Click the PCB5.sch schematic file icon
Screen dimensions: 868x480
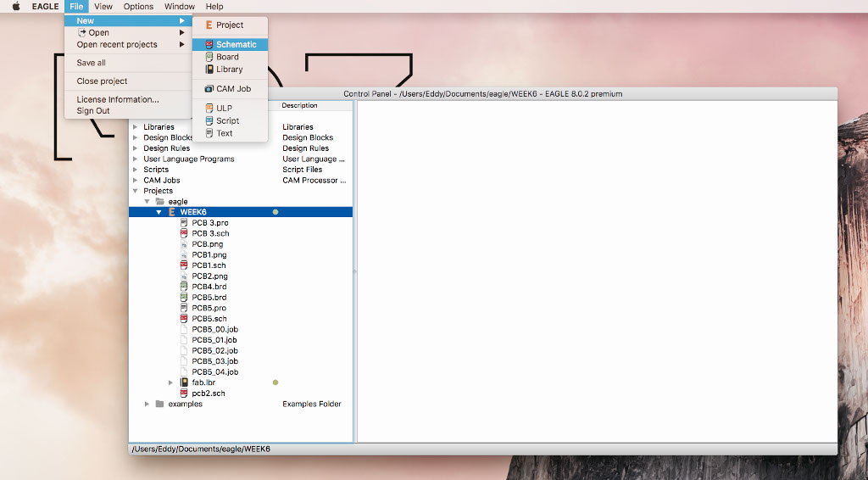click(184, 318)
